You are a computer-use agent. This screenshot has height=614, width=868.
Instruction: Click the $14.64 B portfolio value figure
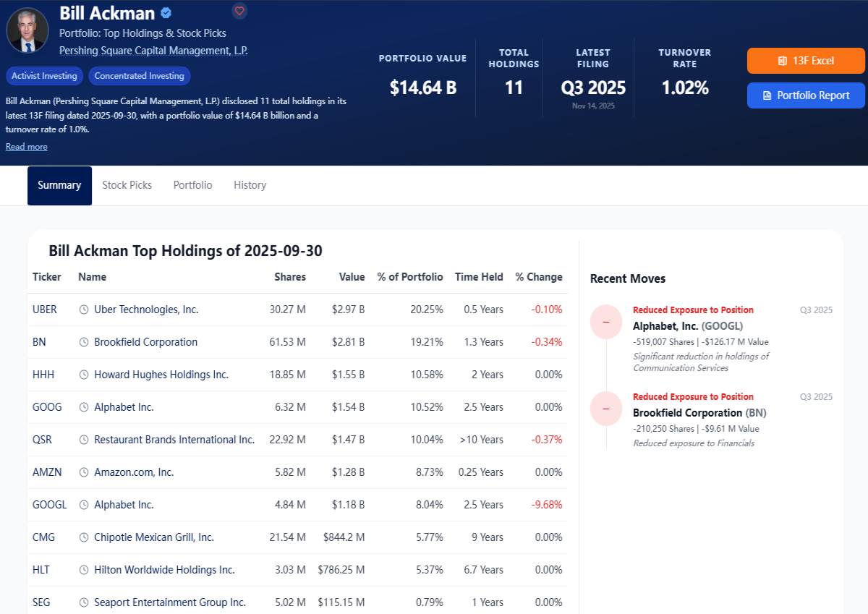[x=423, y=88]
